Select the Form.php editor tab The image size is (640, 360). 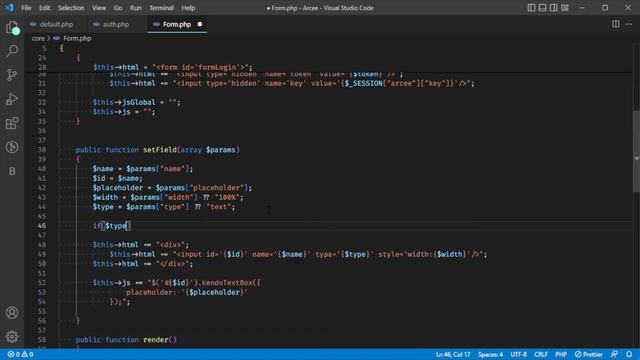(x=177, y=24)
